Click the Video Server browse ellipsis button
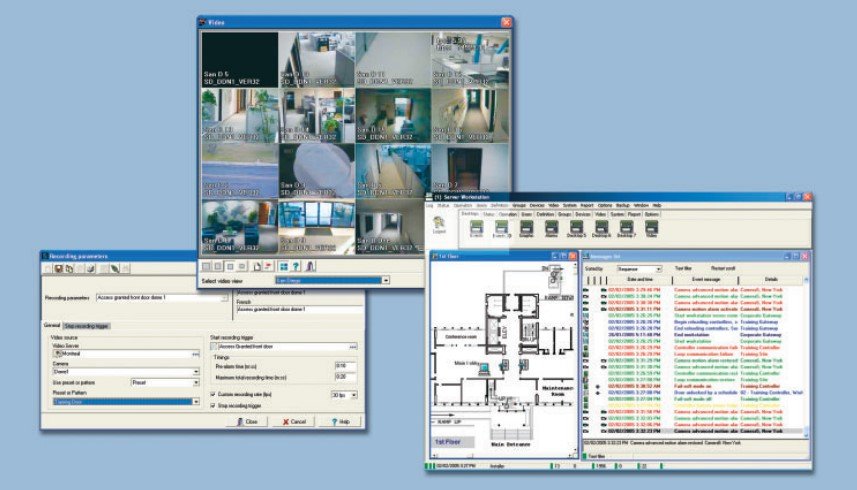The image size is (857, 490). click(x=195, y=354)
